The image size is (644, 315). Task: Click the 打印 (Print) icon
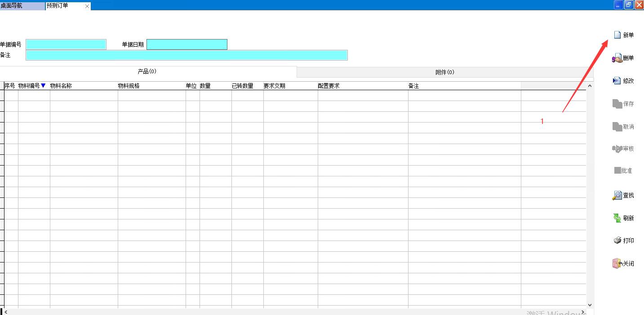[x=617, y=241]
